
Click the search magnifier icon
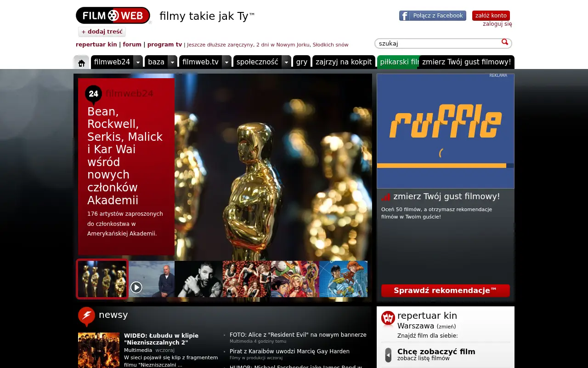[505, 42]
